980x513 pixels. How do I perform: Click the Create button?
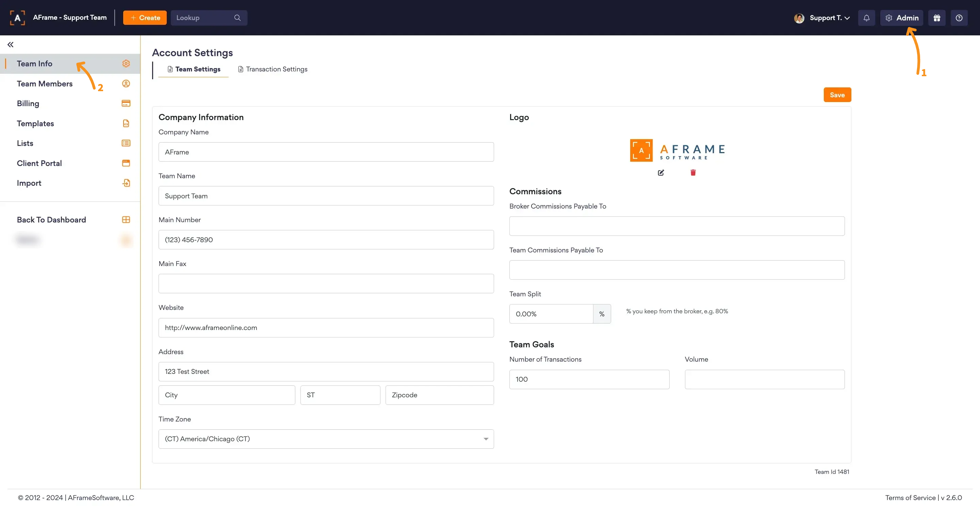tap(145, 18)
